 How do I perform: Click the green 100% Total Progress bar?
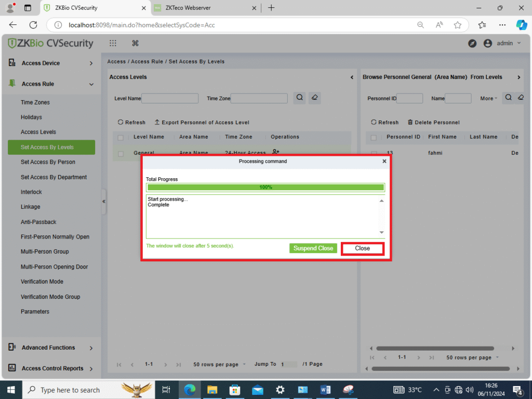[x=265, y=187]
